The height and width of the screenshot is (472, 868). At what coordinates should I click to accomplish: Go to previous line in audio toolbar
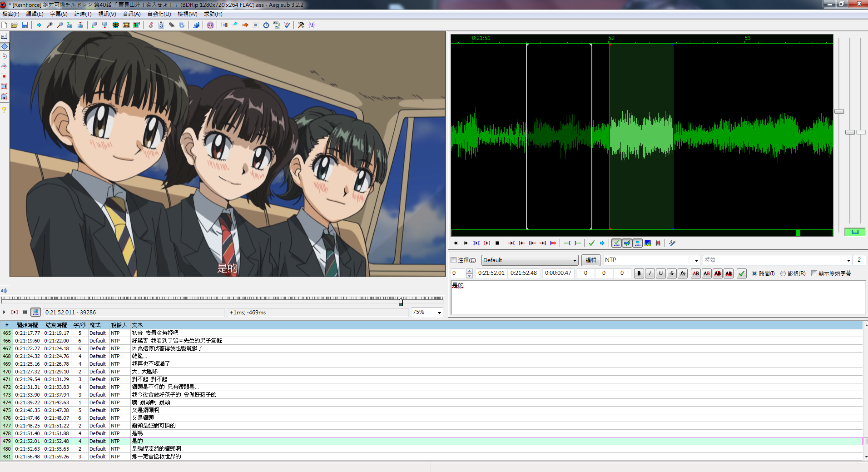(456, 243)
